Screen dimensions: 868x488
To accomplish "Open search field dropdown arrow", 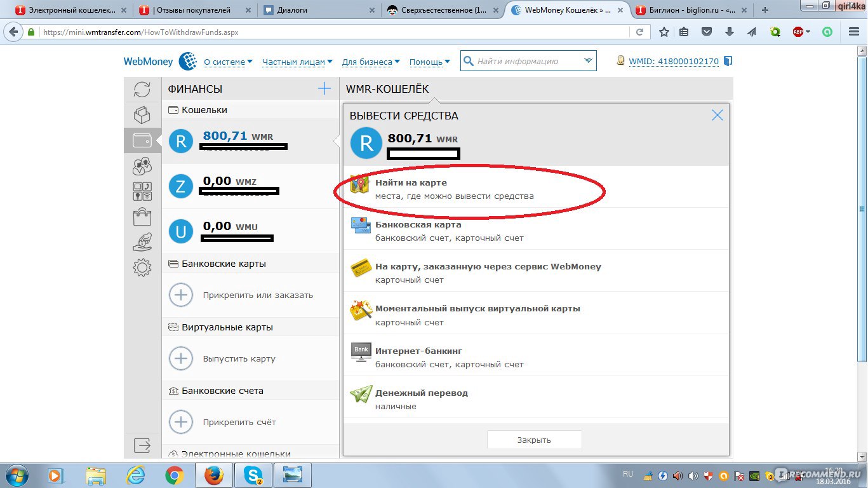I will point(588,61).
